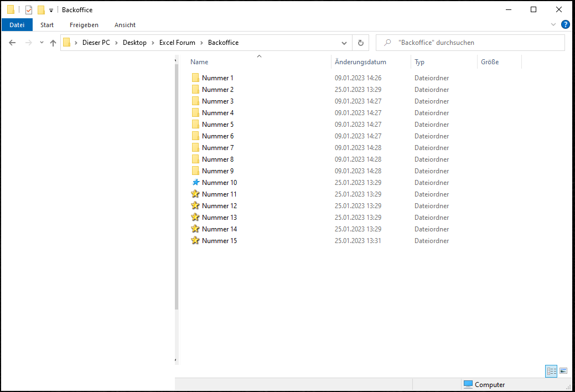This screenshot has width=575, height=392.
Task: Sort by Änderungsdatum column header
Action: 360,62
